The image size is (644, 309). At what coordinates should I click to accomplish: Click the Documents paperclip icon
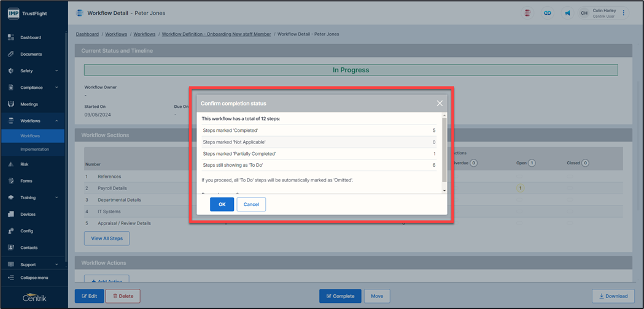[11, 54]
